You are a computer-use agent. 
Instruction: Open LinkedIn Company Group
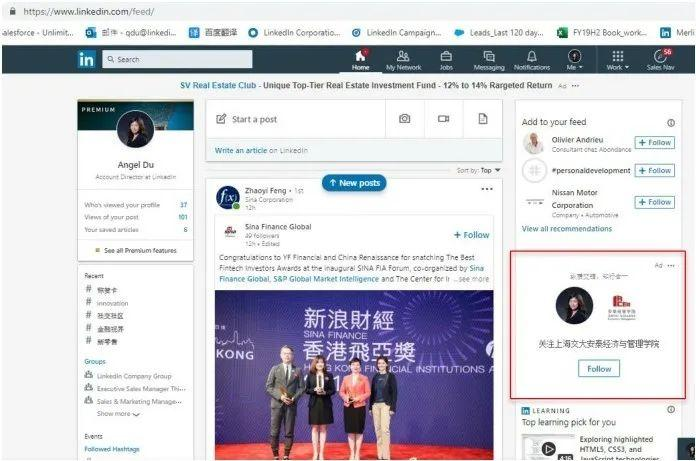point(134,376)
